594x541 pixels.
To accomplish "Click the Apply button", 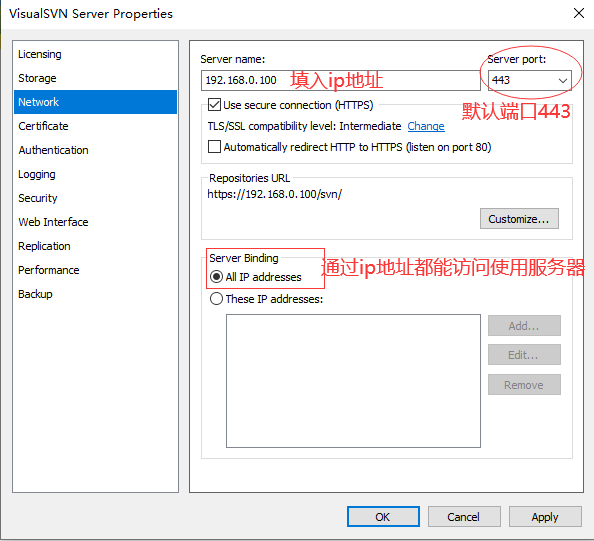I will pos(545,517).
